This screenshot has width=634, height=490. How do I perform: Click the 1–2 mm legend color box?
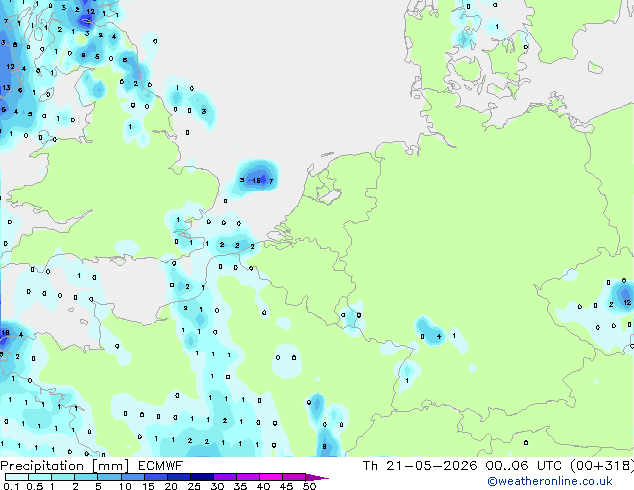(63, 477)
